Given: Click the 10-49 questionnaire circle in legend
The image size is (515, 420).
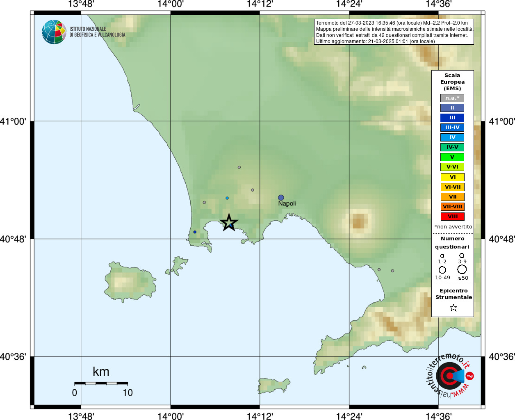Looking at the screenshot, I should click(x=442, y=270).
